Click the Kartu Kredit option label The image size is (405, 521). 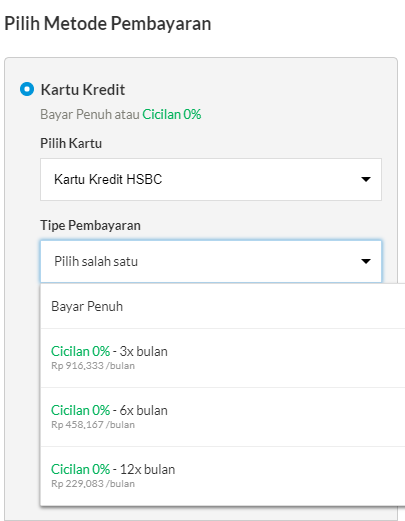pos(83,90)
